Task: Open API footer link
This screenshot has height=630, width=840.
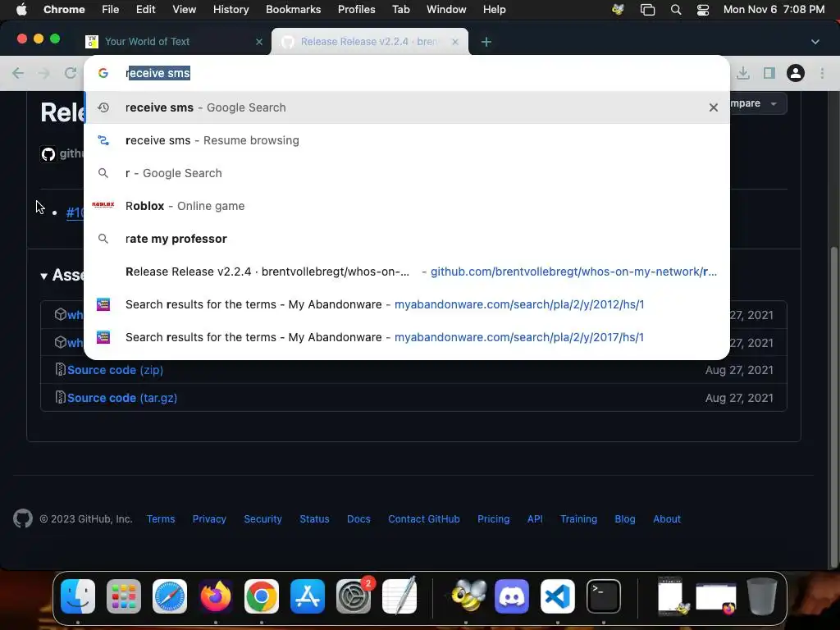Action: point(535,519)
